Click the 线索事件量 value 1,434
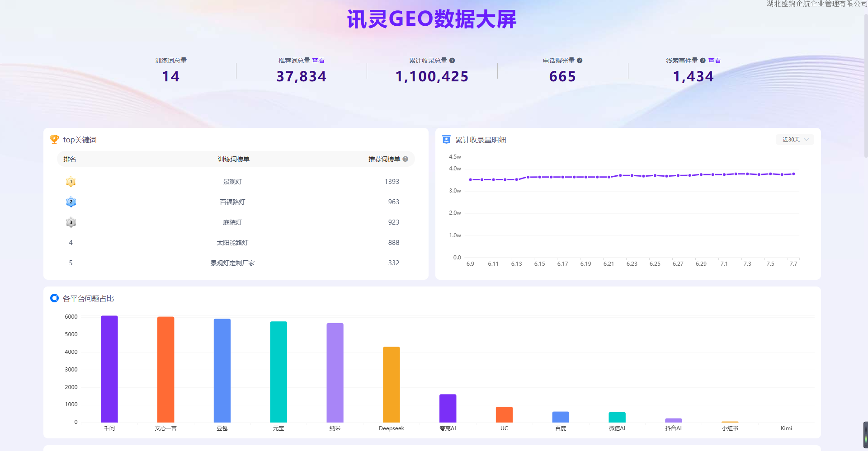The width and height of the screenshot is (868, 451). (693, 76)
